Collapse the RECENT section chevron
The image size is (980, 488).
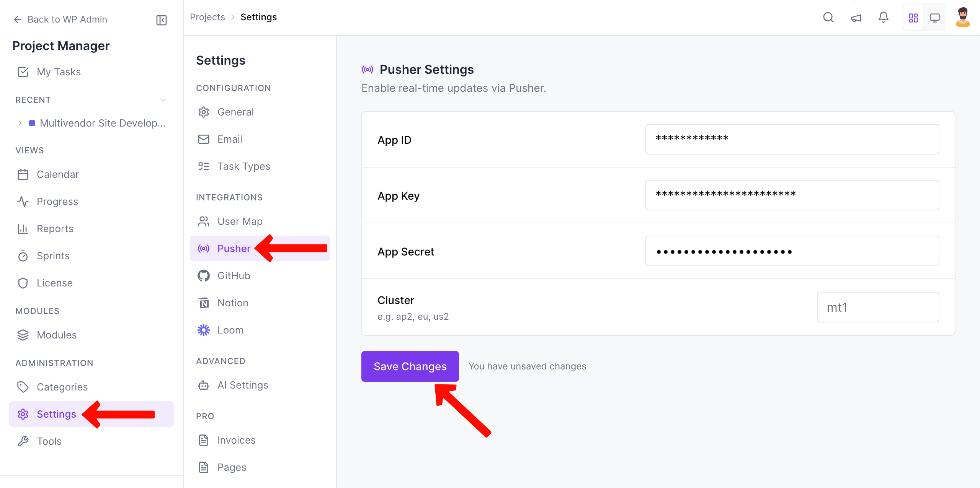163,100
